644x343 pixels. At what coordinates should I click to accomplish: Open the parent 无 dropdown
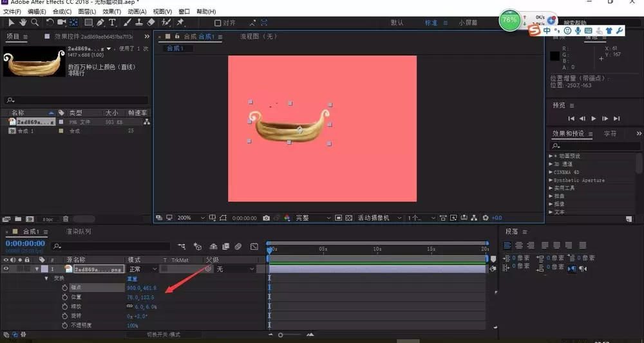coord(235,269)
